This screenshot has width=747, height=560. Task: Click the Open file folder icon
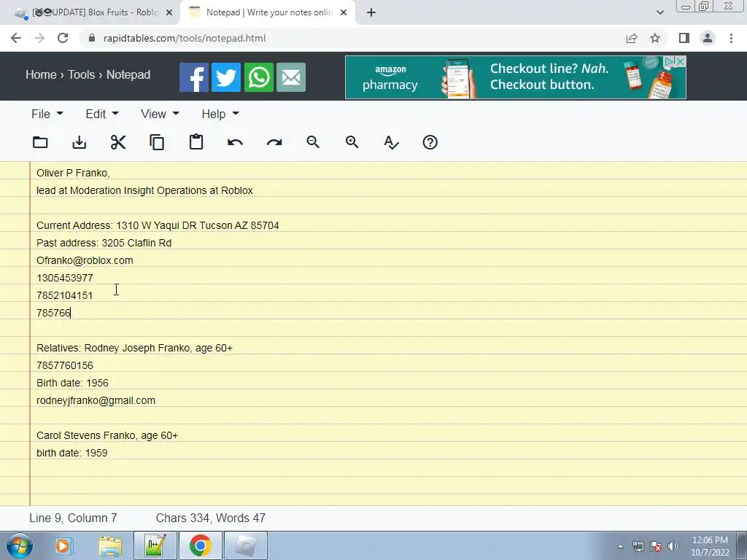[40, 142]
